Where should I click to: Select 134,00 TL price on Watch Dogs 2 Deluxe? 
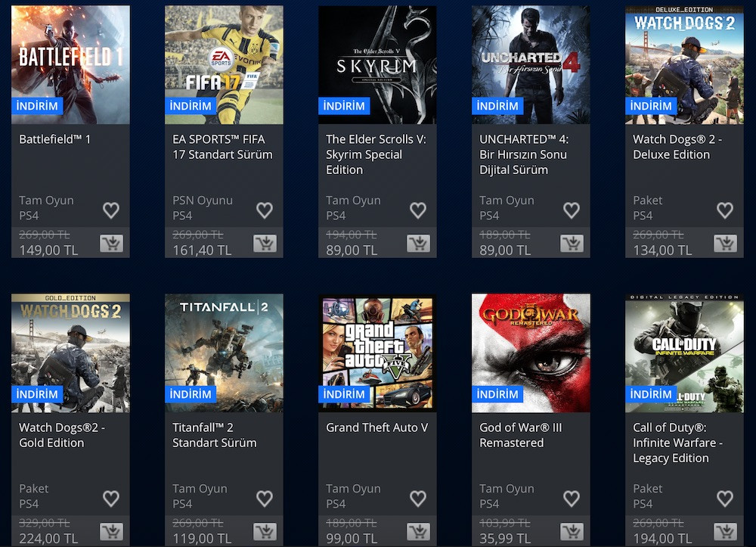coord(662,250)
